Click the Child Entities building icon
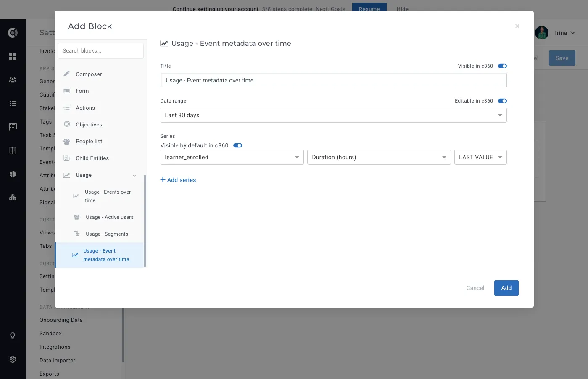 pyautogui.click(x=66, y=158)
